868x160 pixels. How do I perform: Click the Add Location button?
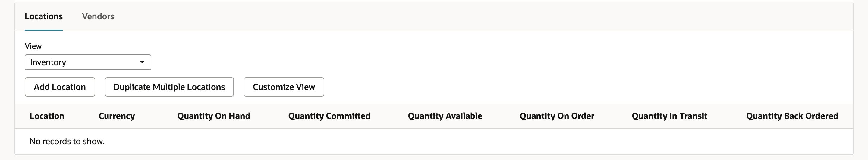click(x=60, y=87)
